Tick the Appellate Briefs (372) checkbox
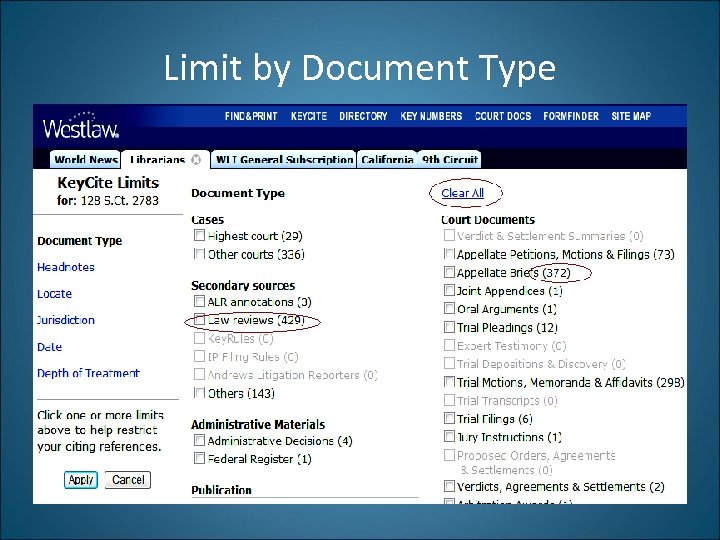Image resolution: width=720 pixels, height=540 pixels. tap(449, 272)
